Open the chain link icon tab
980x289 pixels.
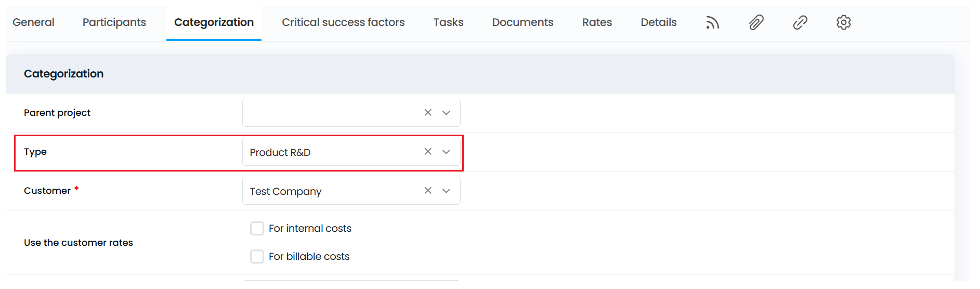[x=800, y=22]
